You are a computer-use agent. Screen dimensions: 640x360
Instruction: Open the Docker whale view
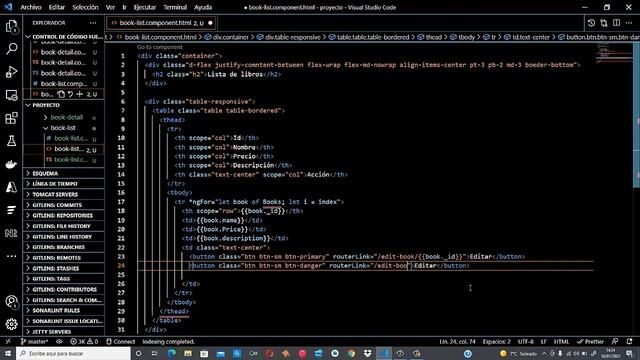coord(11,164)
